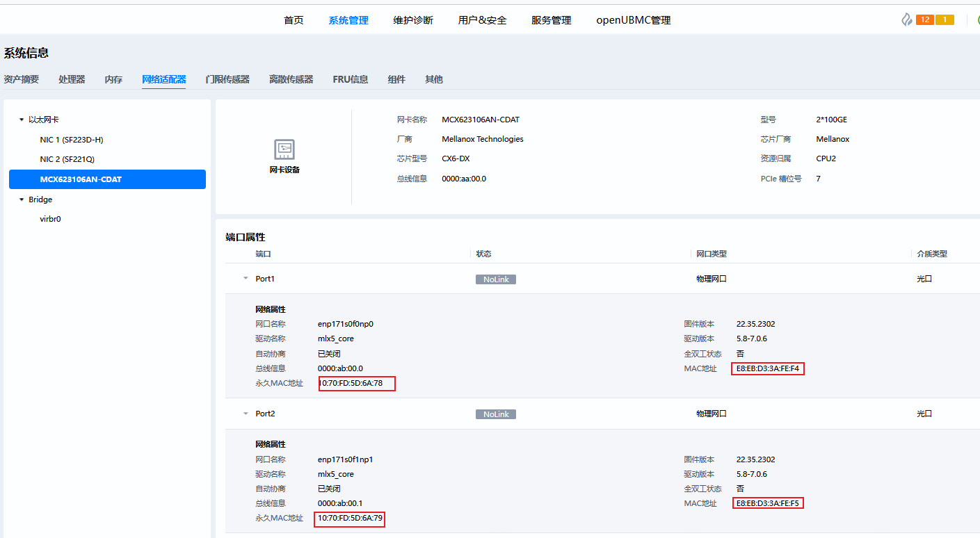Click model value 2*100GE
Viewport: 980px width, 538px height.
click(x=832, y=120)
